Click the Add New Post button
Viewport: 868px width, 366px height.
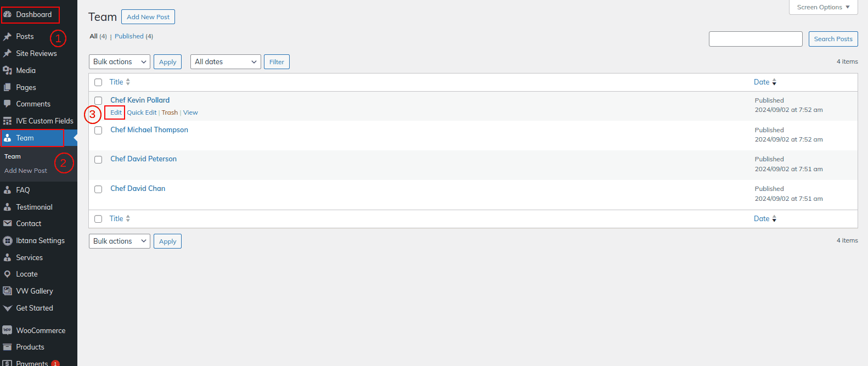148,17
